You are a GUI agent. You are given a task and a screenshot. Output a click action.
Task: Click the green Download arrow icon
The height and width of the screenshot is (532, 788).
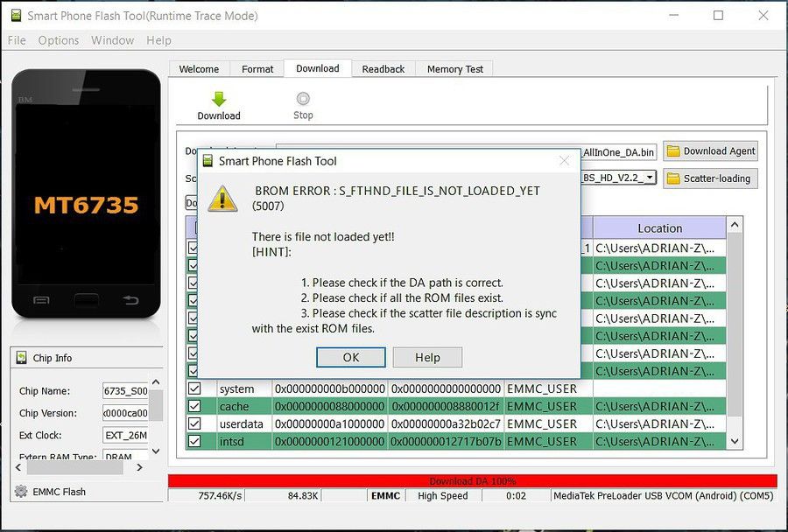pyautogui.click(x=219, y=99)
